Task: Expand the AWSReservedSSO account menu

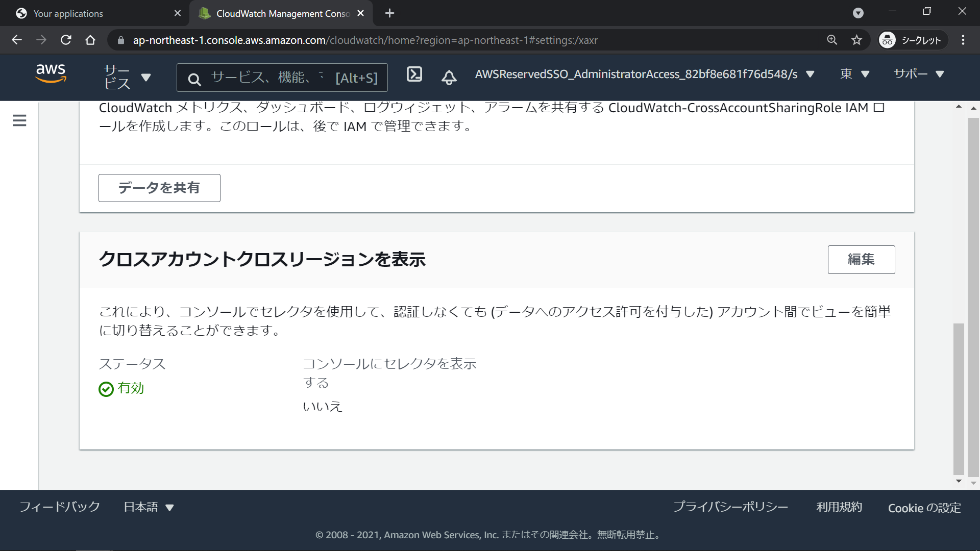Action: click(644, 74)
